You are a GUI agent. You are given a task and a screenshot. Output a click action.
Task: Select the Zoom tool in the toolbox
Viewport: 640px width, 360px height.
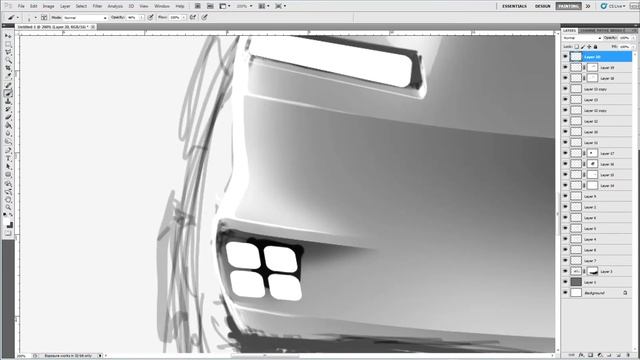[8, 208]
